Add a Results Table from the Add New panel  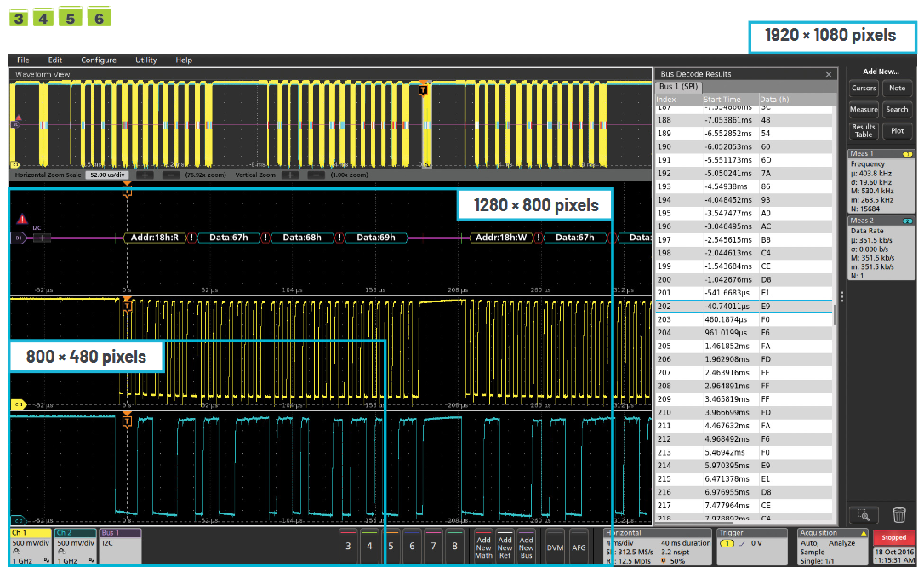pyautogui.click(x=863, y=131)
